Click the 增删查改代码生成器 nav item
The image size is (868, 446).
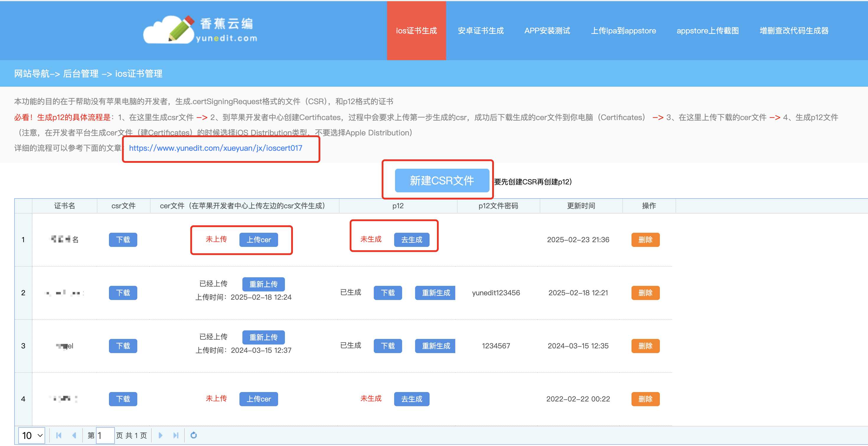794,31
